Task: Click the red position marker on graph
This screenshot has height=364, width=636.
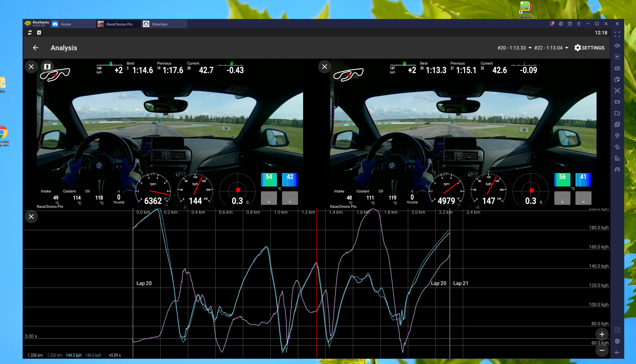Action: coord(317,282)
